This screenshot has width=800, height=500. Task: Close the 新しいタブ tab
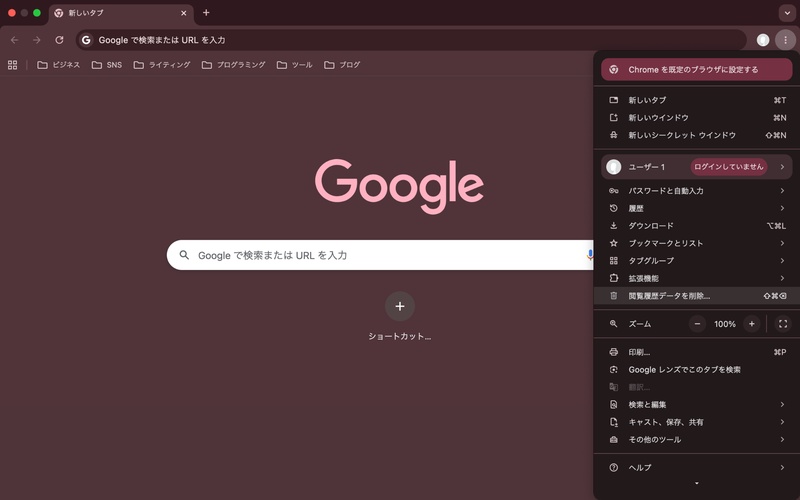pyautogui.click(x=184, y=13)
